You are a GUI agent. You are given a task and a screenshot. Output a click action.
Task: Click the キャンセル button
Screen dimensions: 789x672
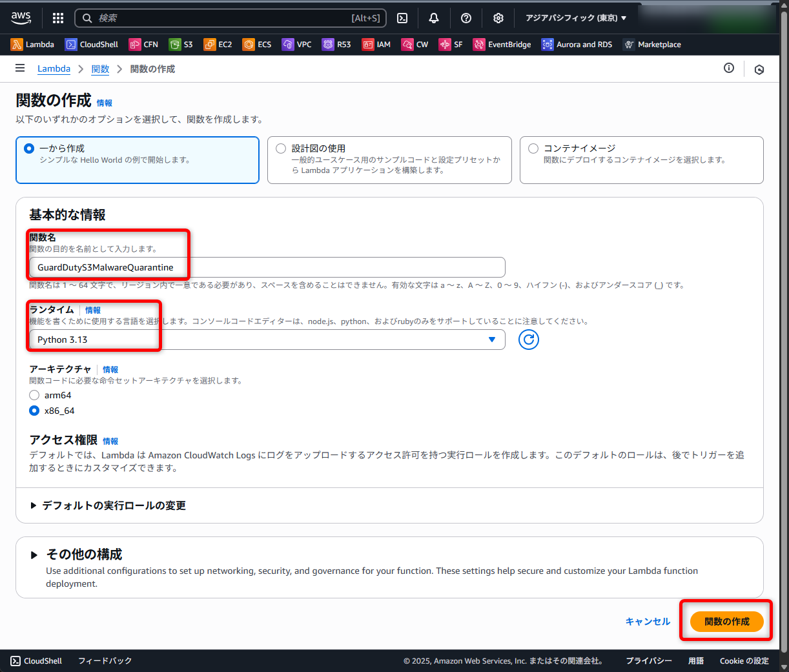click(648, 622)
